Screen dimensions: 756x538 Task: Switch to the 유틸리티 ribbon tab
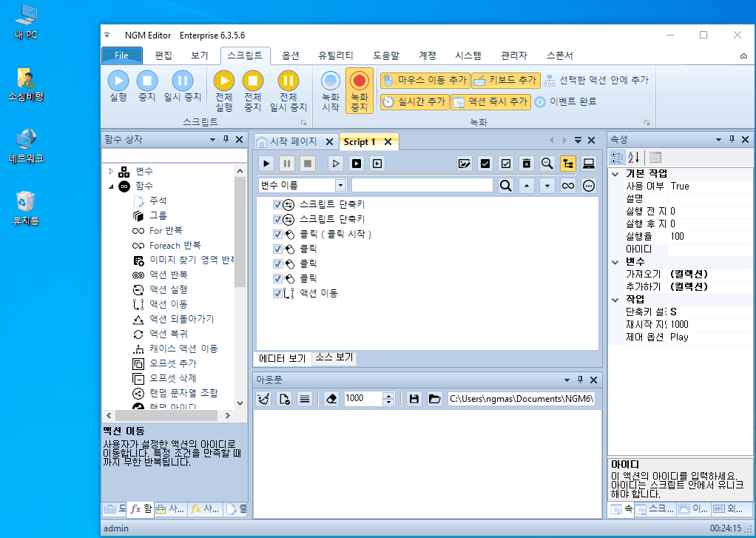tap(336, 56)
